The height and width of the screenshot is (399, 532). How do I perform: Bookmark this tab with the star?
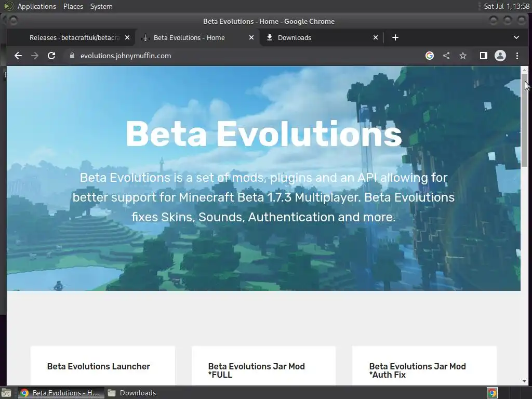click(463, 56)
